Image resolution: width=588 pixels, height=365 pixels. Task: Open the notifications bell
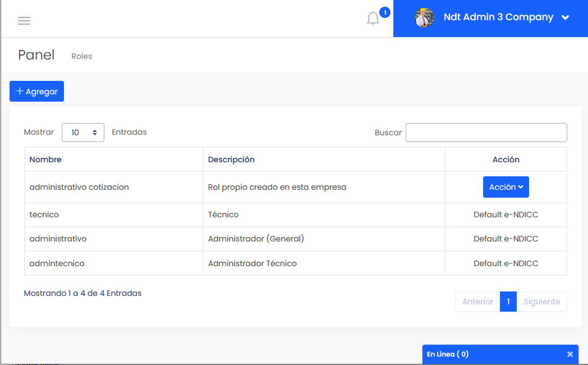pos(373,19)
